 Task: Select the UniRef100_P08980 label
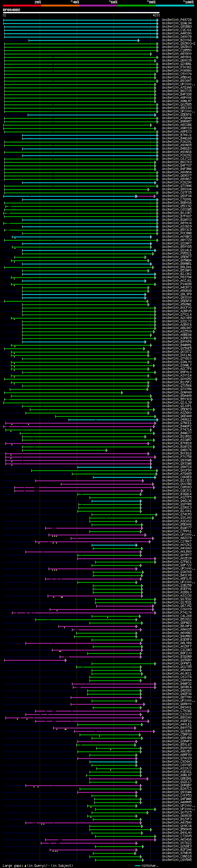coord(177,71)
